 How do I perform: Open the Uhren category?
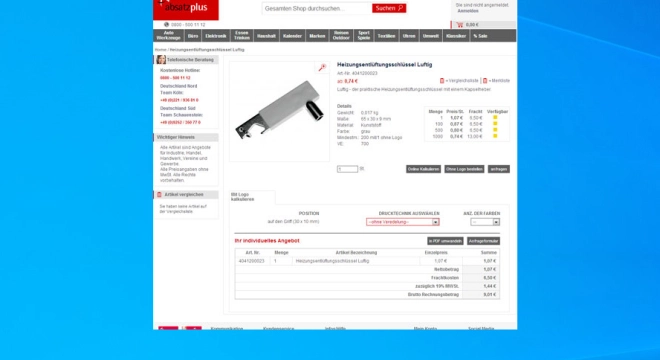[x=409, y=36]
